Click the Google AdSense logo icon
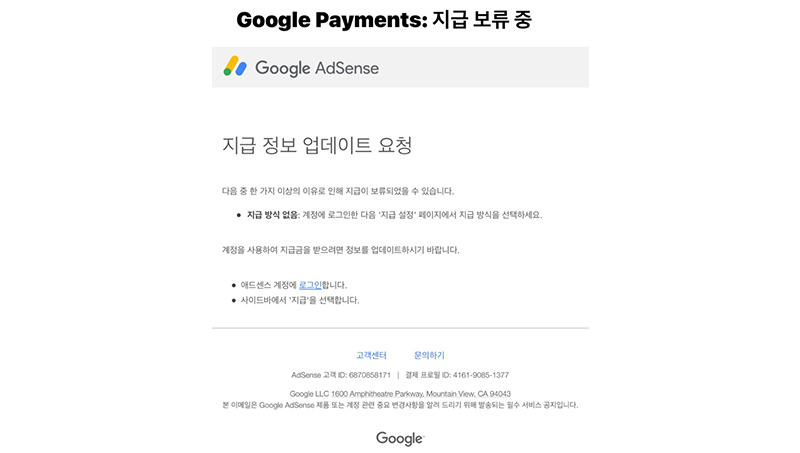 point(235,66)
